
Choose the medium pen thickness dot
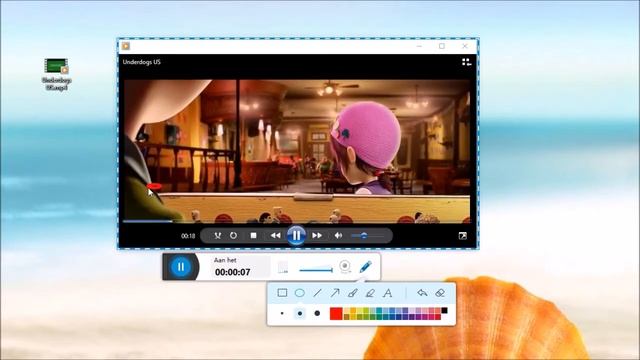pyautogui.click(x=300, y=313)
